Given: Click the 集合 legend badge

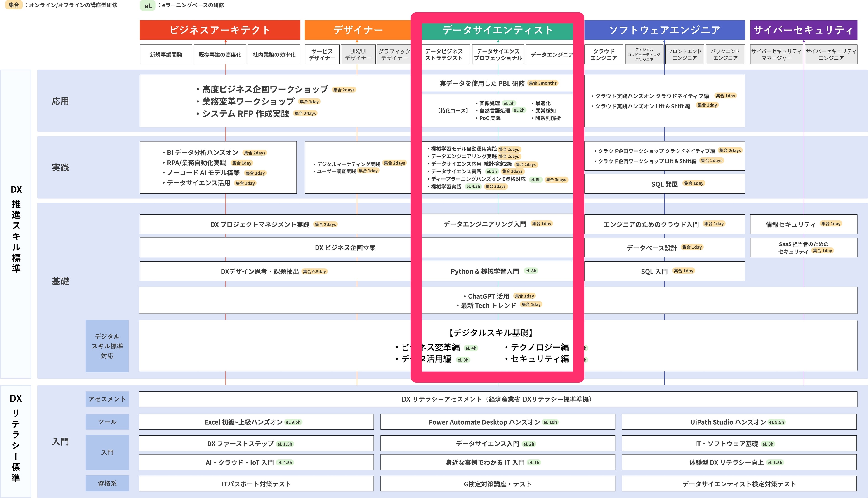Looking at the screenshot, I should point(13,5).
